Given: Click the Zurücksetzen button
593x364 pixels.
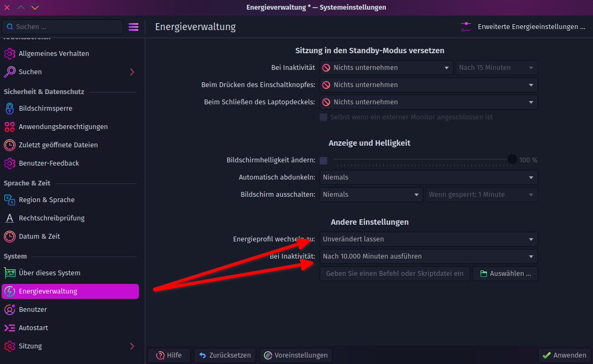Looking at the screenshot, I should click(x=225, y=355).
